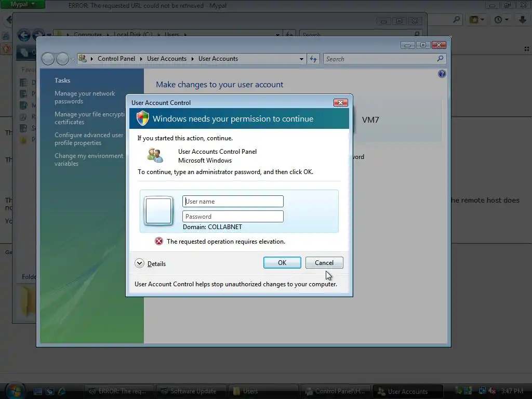The height and width of the screenshot is (399, 532).
Task: Close the User Account Control dialog
Action: click(x=340, y=102)
